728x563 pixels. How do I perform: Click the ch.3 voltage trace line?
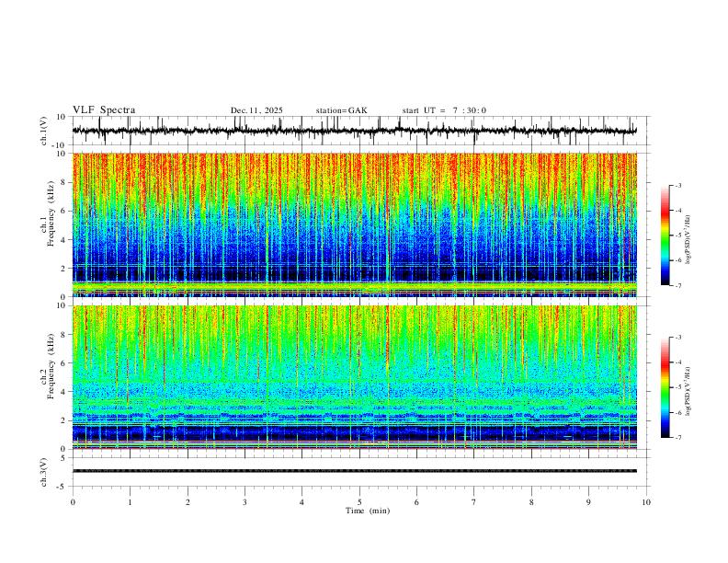tap(354, 471)
